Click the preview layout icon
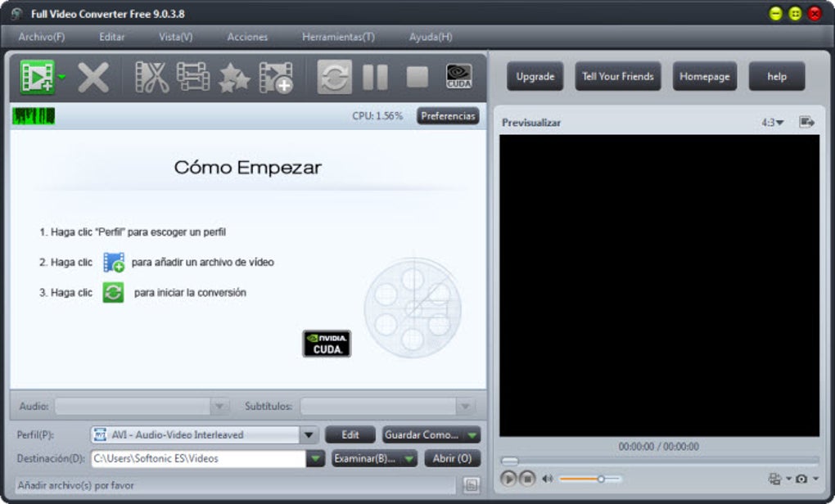This screenshot has height=504, width=835. (x=774, y=479)
